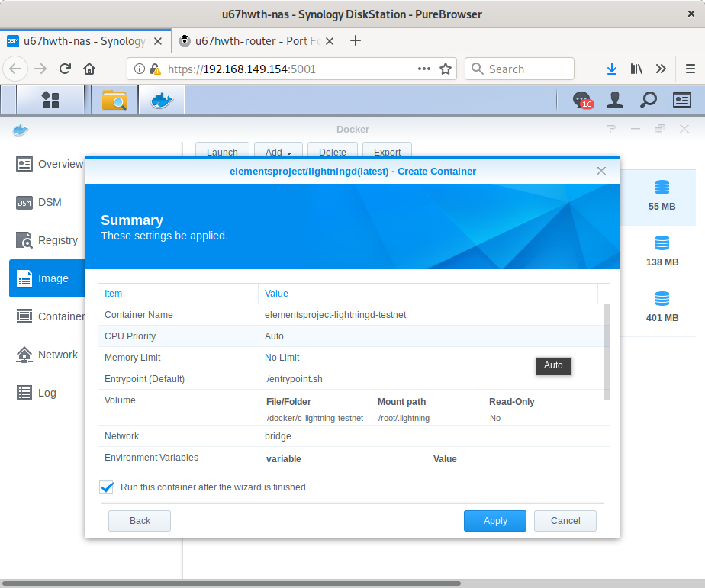Go to the browser home page
The width and height of the screenshot is (705, 588).
pyautogui.click(x=89, y=69)
